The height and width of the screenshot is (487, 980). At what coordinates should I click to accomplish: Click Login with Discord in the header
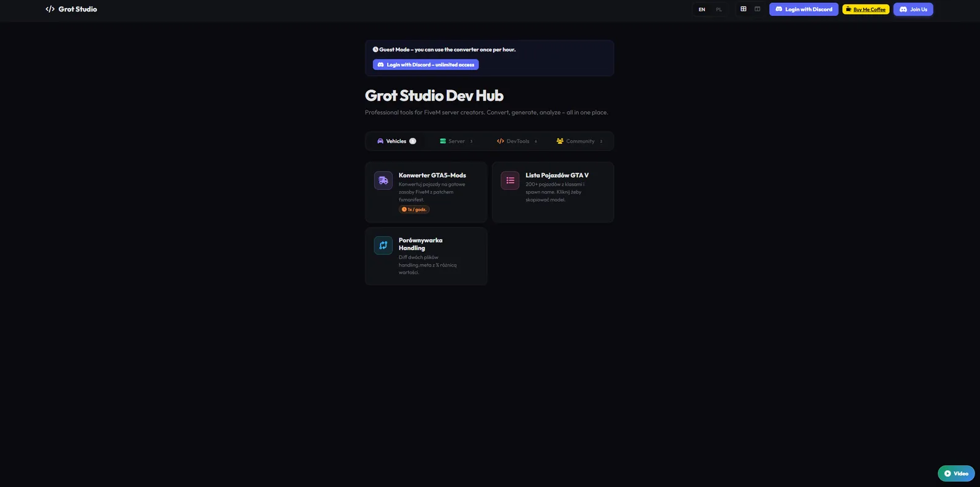pyautogui.click(x=804, y=9)
